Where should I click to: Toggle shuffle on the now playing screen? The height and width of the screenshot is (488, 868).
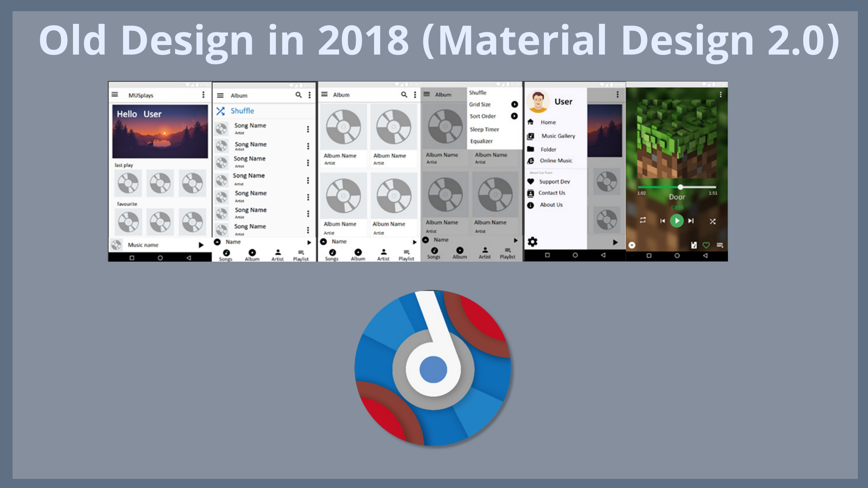click(713, 221)
